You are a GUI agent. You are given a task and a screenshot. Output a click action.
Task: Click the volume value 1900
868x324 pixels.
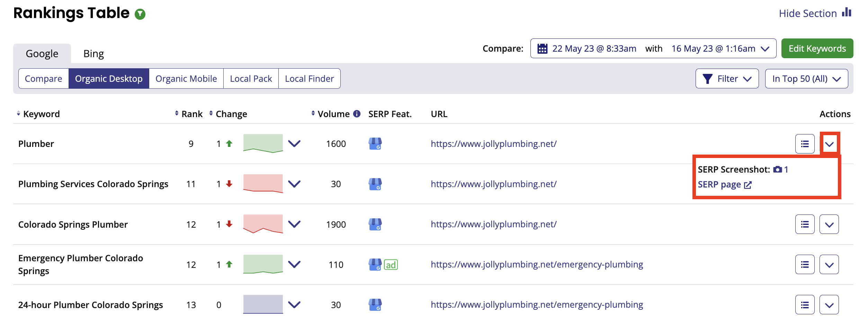pos(336,225)
